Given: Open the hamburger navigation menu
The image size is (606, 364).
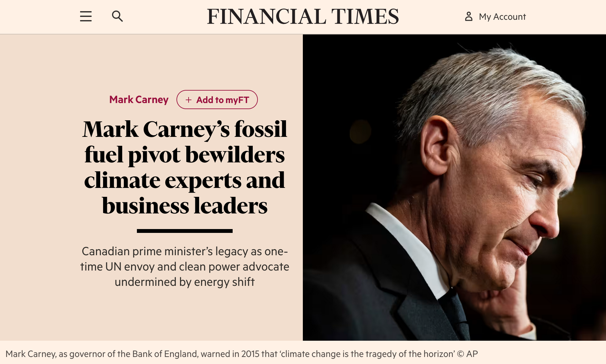Looking at the screenshot, I should pyautogui.click(x=86, y=16).
